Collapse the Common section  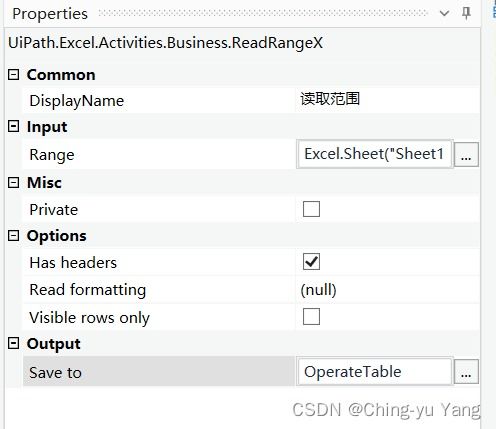13,74
